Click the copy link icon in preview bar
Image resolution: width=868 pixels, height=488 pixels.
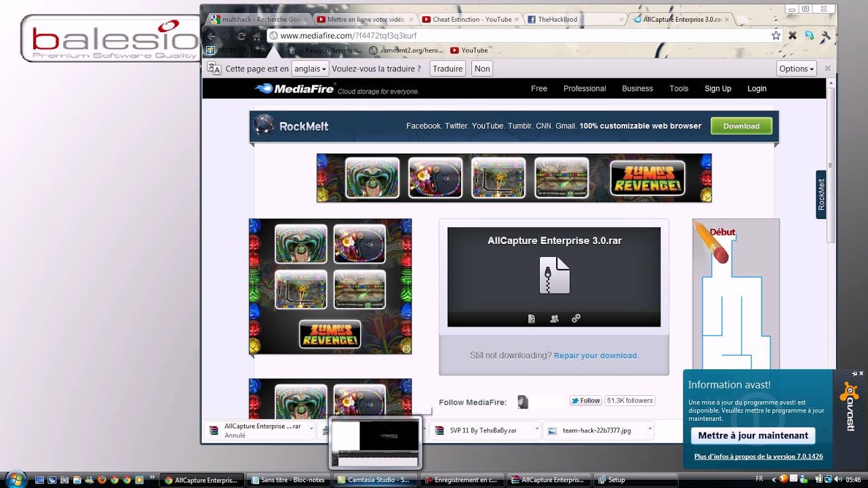576,319
